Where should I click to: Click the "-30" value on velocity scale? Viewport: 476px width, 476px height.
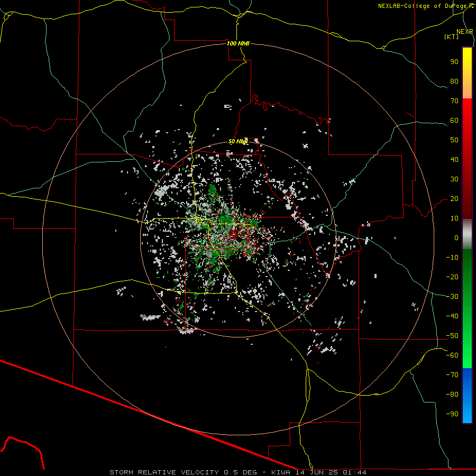(x=452, y=297)
